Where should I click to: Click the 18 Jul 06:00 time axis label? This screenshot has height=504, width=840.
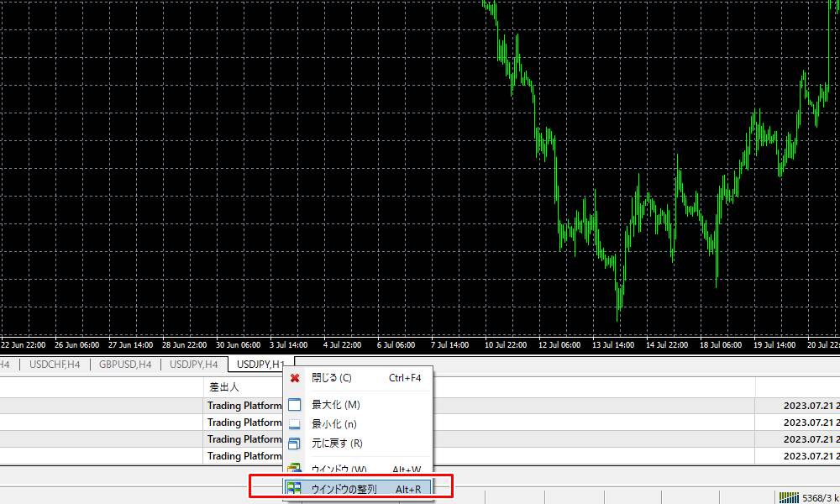[721, 345]
